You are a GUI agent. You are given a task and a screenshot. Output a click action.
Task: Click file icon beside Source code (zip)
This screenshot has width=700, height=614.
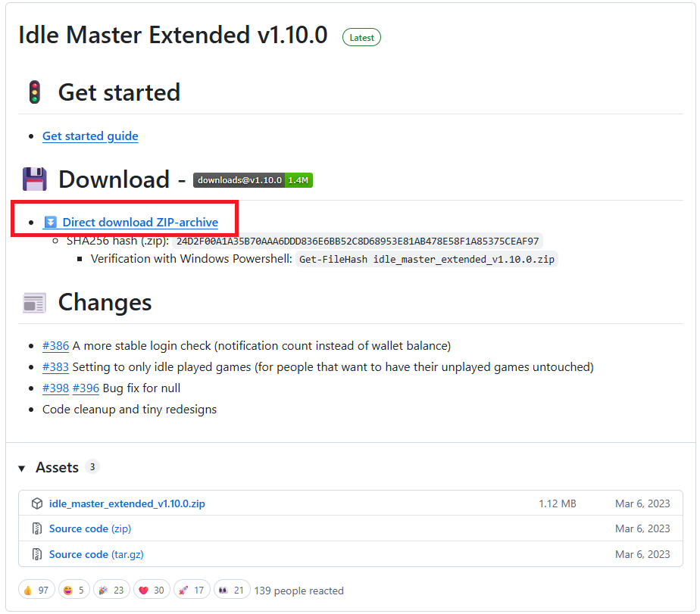coord(37,528)
